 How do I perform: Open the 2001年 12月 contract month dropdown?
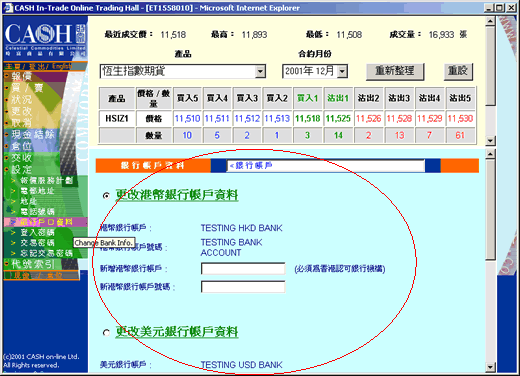point(342,71)
